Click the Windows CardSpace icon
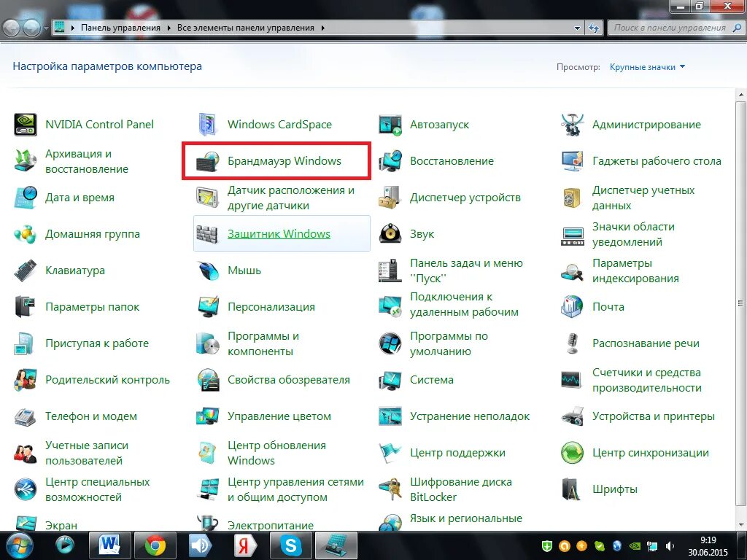The width and height of the screenshot is (747, 560). point(208,125)
